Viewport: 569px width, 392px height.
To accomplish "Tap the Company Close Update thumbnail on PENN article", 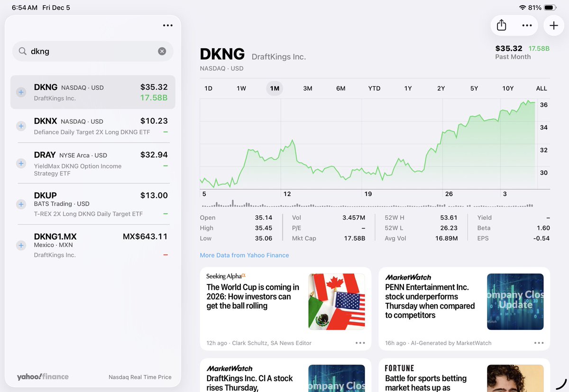I will (x=515, y=301).
